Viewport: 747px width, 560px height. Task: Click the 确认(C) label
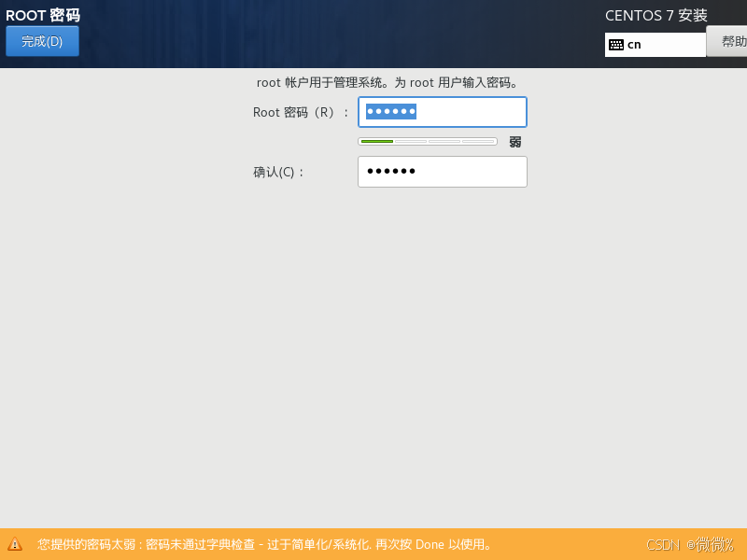point(278,172)
